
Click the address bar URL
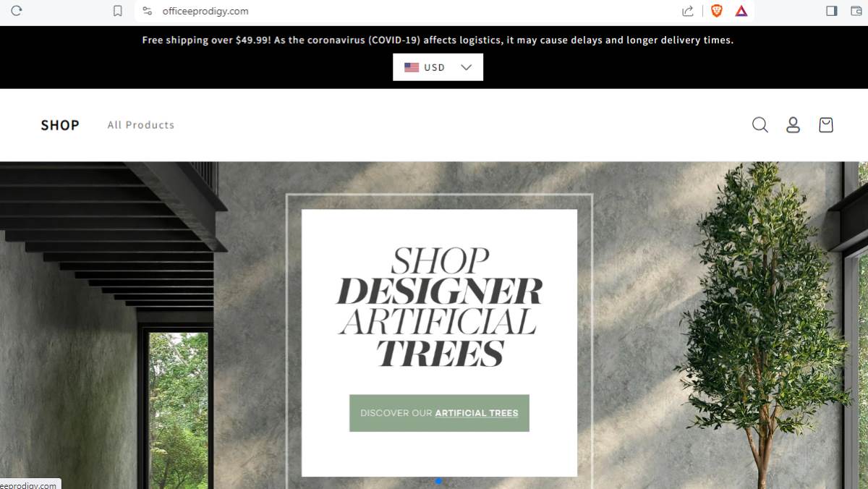click(x=205, y=11)
